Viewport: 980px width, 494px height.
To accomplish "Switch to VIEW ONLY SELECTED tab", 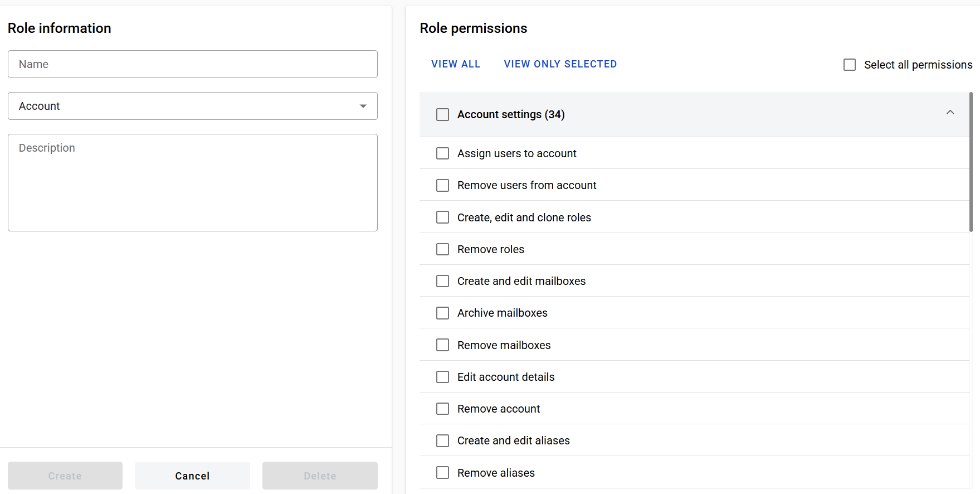I will click(560, 64).
